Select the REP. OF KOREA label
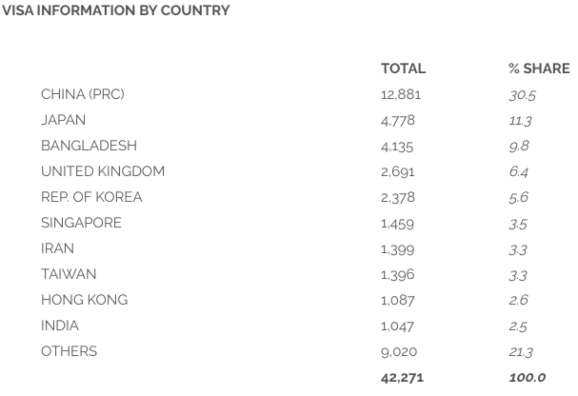The image size is (578, 396). (x=91, y=197)
